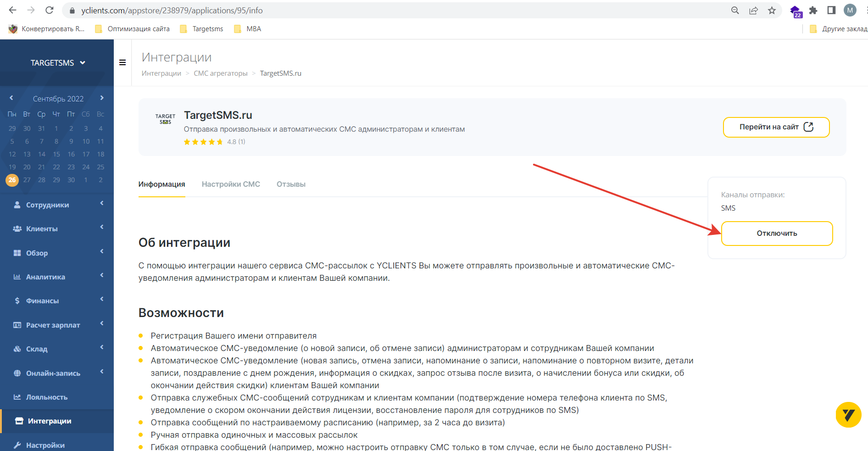Switch to the Отзывы tab
The width and height of the screenshot is (868, 451).
pyautogui.click(x=291, y=184)
